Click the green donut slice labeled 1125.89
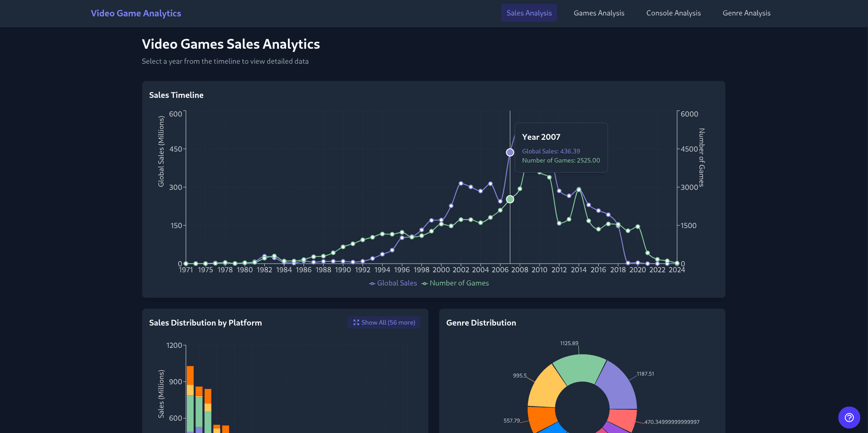868x433 pixels. tap(580, 368)
